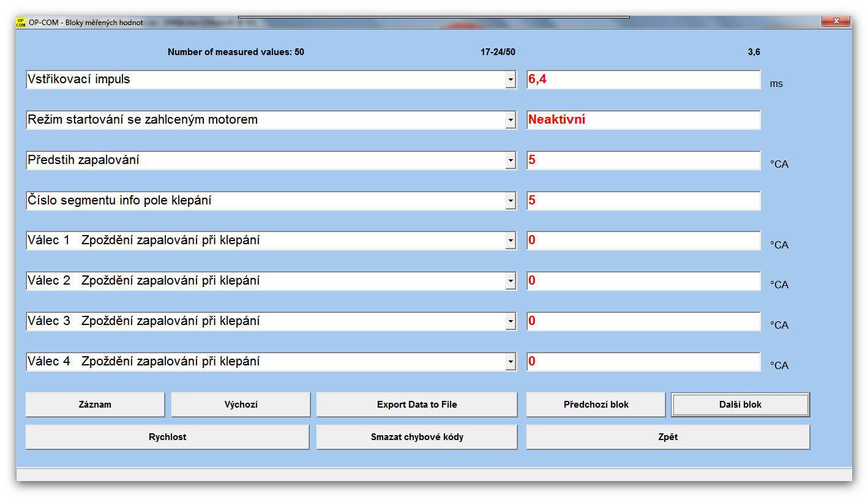Return using the Zpět button
The image size is (868, 497).
(x=668, y=437)
